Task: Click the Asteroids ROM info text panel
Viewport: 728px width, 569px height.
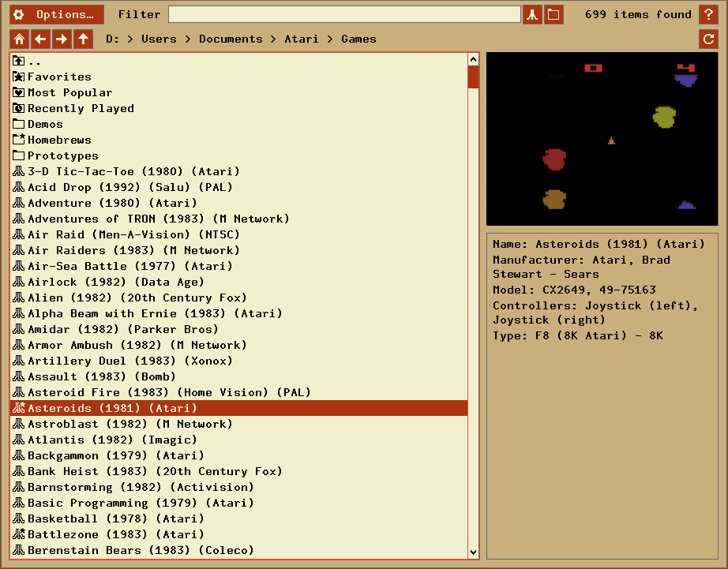Action: point(602,396)
